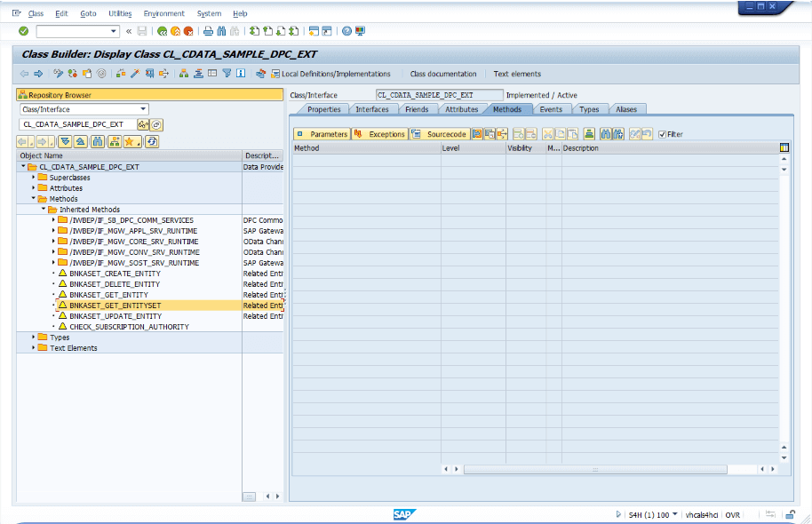Click the Text elements button
Image resolution: width=812 pixels, height=524 pixels.
click(x=517, y=74)
